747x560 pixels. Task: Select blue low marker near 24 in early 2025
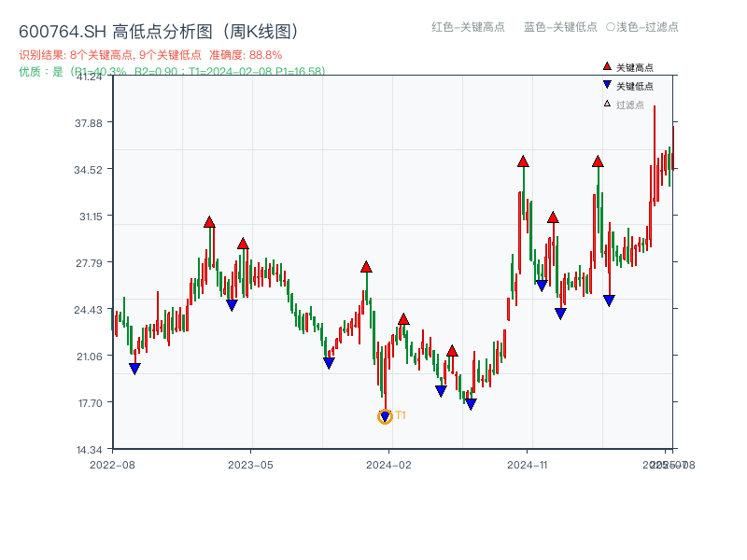click(x=561, y=314)
